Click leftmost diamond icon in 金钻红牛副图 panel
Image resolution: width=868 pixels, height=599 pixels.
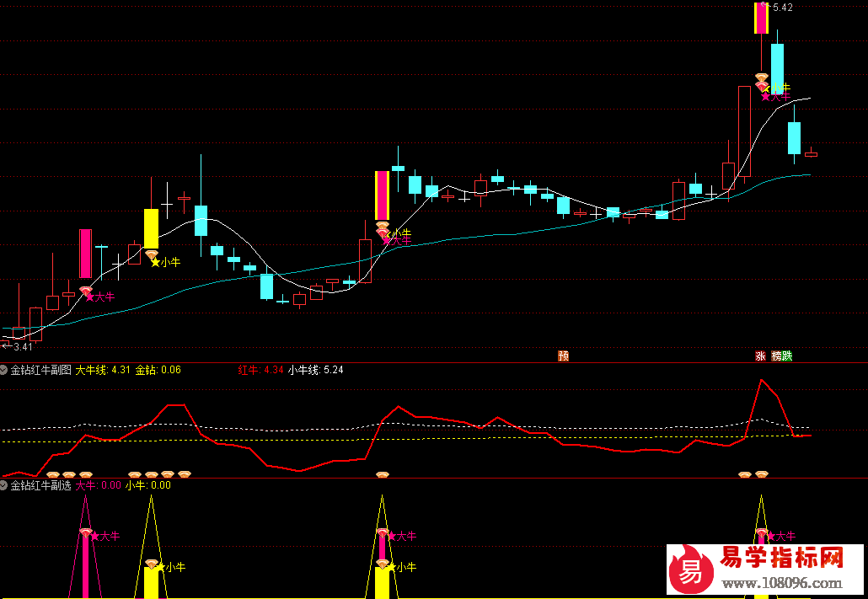click(53, 475)
